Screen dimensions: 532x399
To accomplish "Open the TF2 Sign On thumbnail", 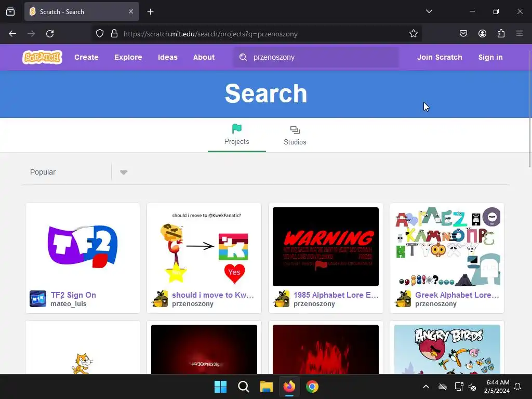I will point(83,247).
